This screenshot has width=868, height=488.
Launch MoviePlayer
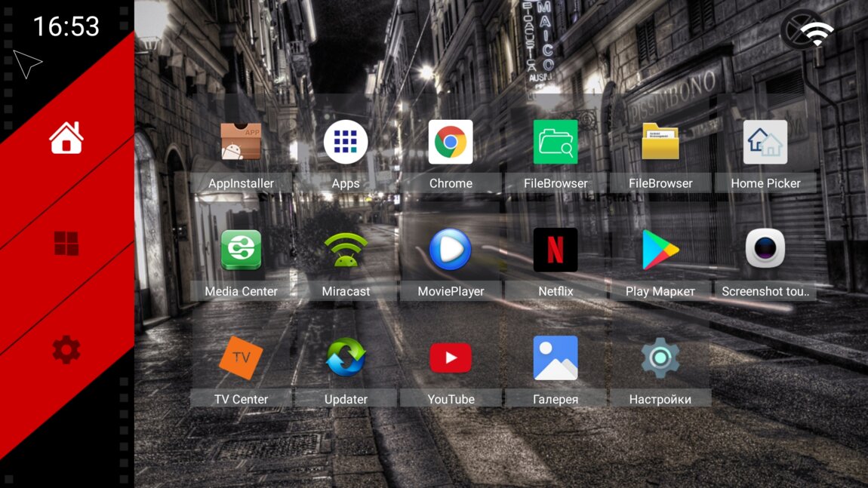click(451, 250)
